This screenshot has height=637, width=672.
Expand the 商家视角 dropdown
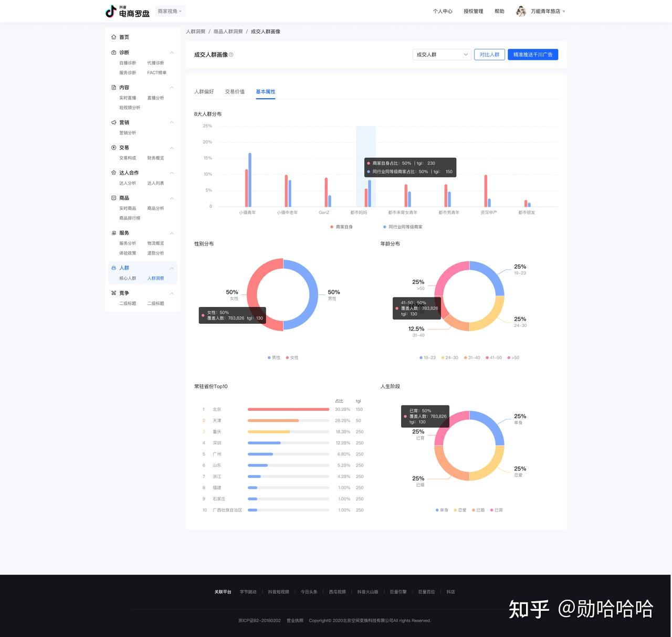(x=170, y=11)
